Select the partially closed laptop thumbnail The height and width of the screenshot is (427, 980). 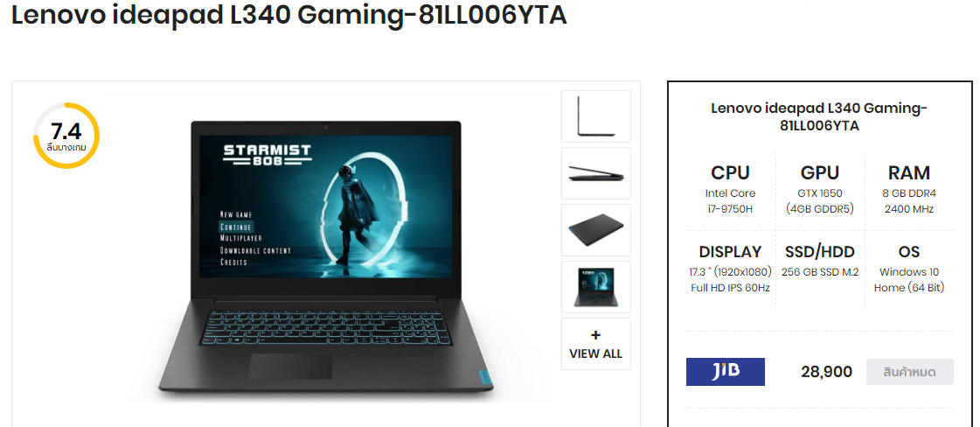point(595,173)
